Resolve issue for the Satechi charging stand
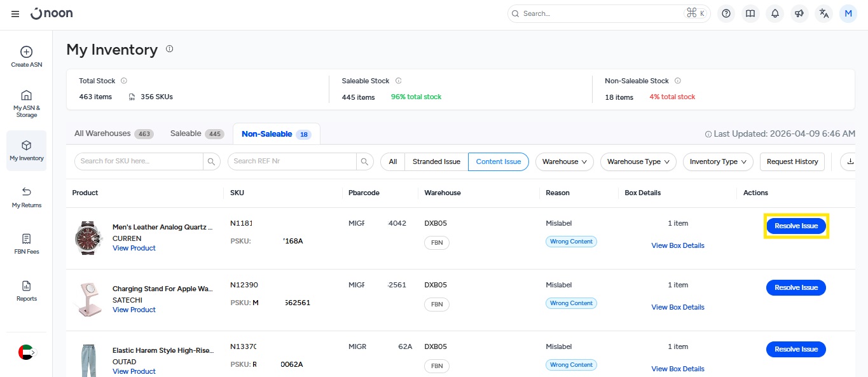Viewport: 868px width, 377px height. [796, 287]
